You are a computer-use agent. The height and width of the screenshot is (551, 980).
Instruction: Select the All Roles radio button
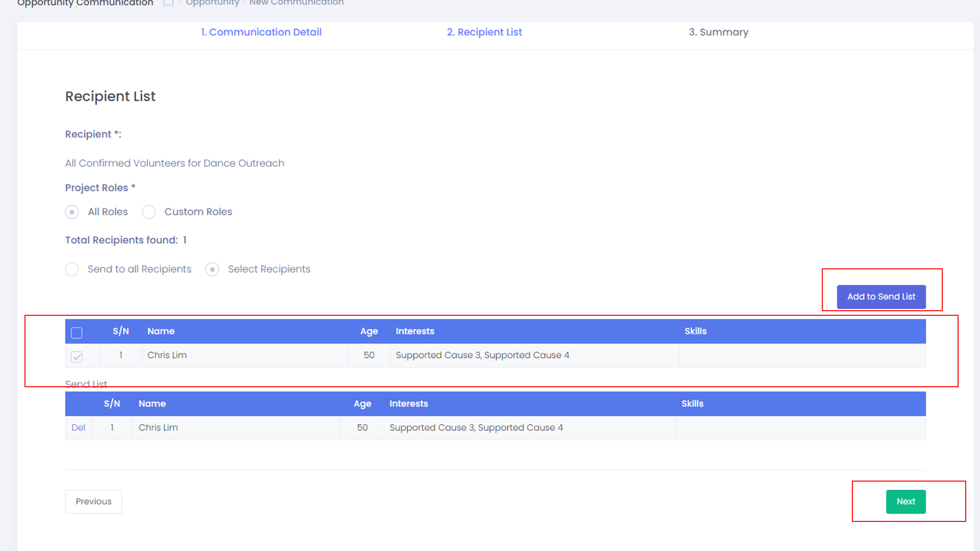point(72,212)
